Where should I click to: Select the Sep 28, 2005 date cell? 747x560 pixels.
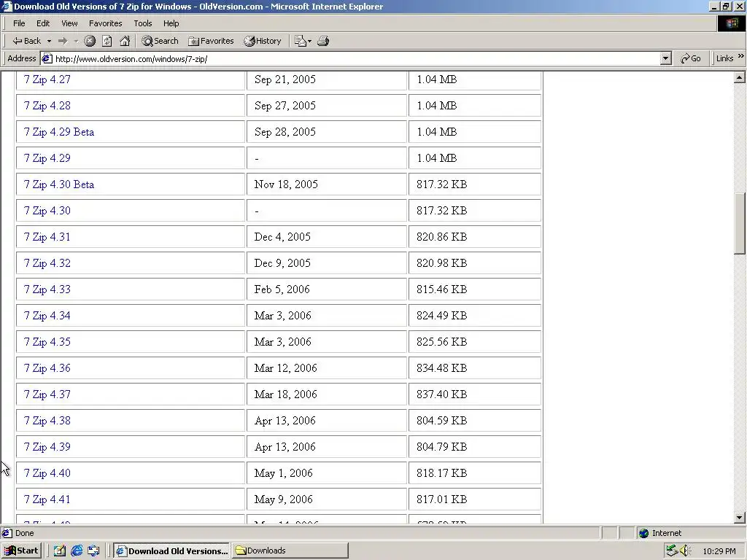[326, 132]
